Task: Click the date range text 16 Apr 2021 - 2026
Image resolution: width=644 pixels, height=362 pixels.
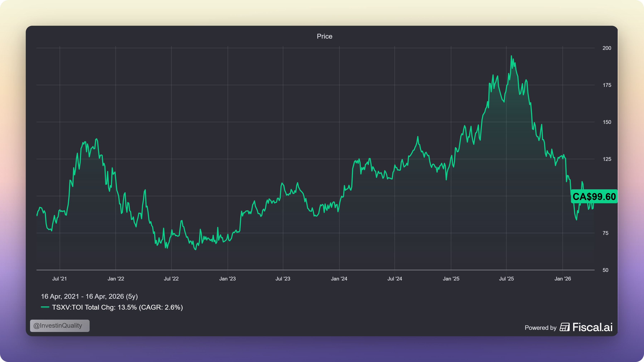Action: point(89,296)
